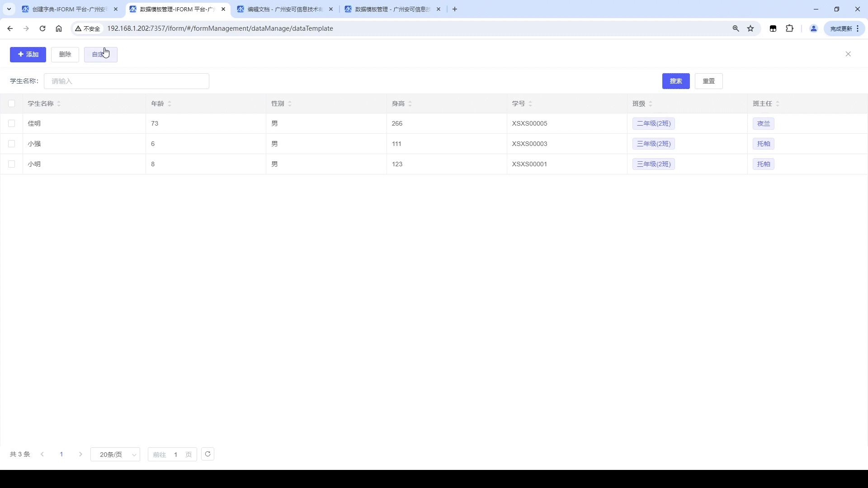Close the panel with the X icon
Image resolution: width=868 pixels, height=488 pixels.
point(848,54)
